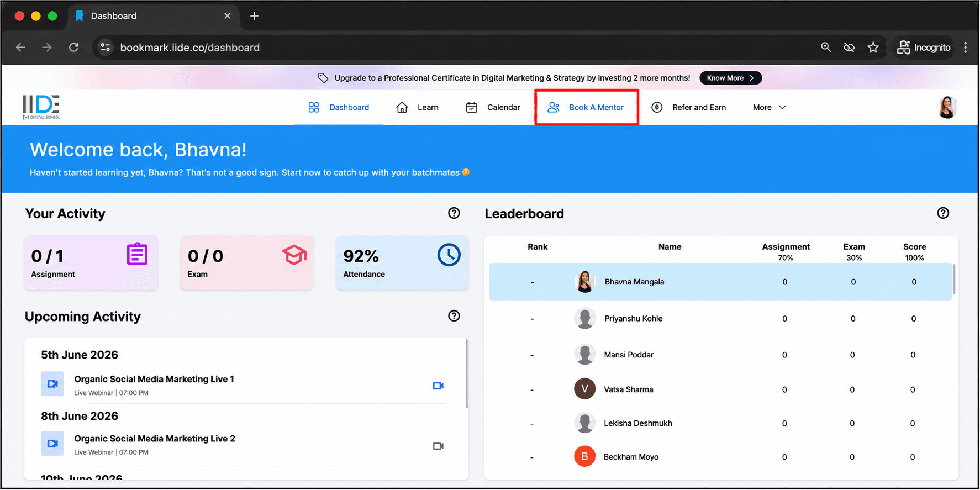
Task: Click camera icon for Marketing Live 2
Action: coord(438,446)
